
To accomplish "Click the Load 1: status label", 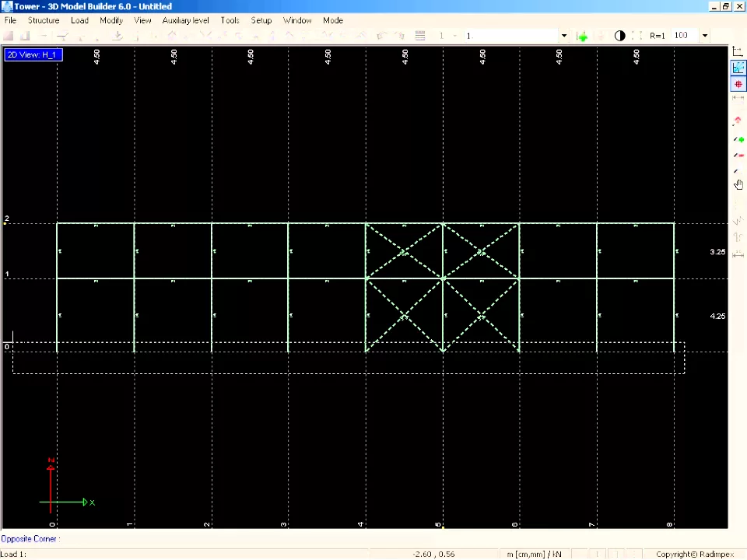I will tap(13, 555).
